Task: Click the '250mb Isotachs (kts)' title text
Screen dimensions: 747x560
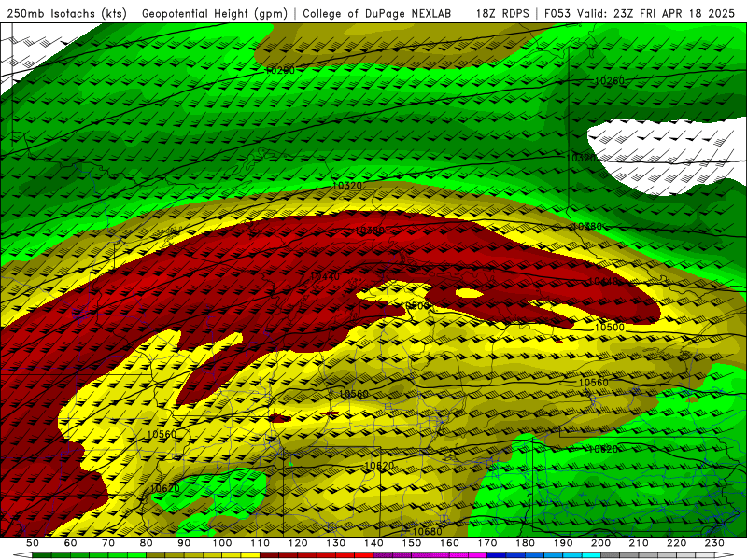Action: tap(66, 13)
